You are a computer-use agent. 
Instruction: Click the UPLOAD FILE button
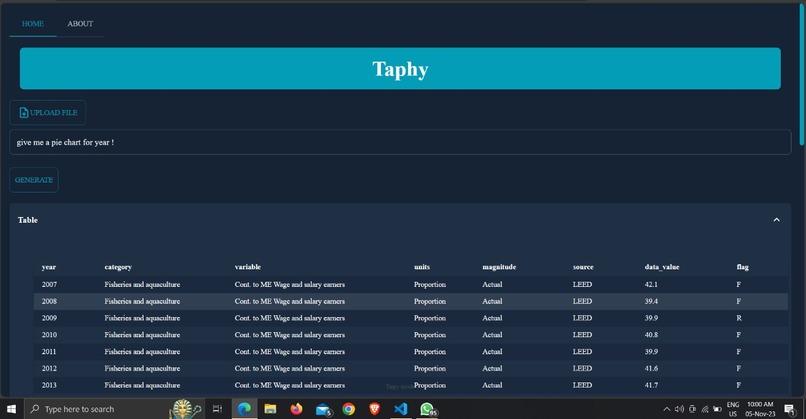tap(48, 113)
